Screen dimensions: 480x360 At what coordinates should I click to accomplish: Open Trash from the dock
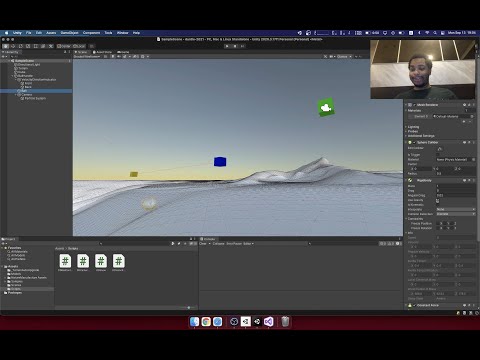coord(285,321)
